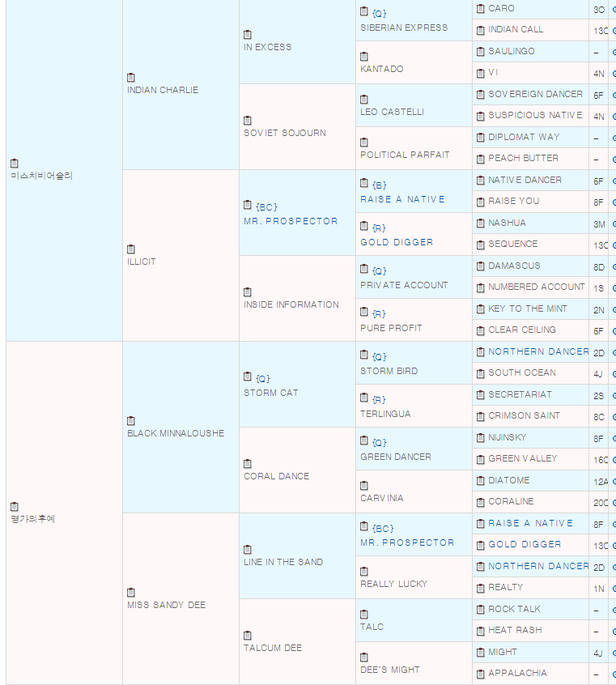
Task: Click the clipboard icon beside DAMASCUS
Action: point(480,266)
